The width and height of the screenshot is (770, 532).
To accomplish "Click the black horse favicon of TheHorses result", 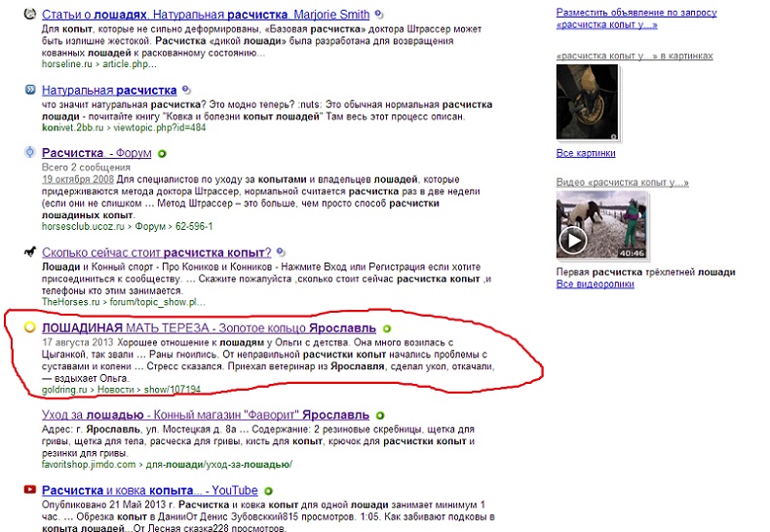I will click(x=29, y=252).
